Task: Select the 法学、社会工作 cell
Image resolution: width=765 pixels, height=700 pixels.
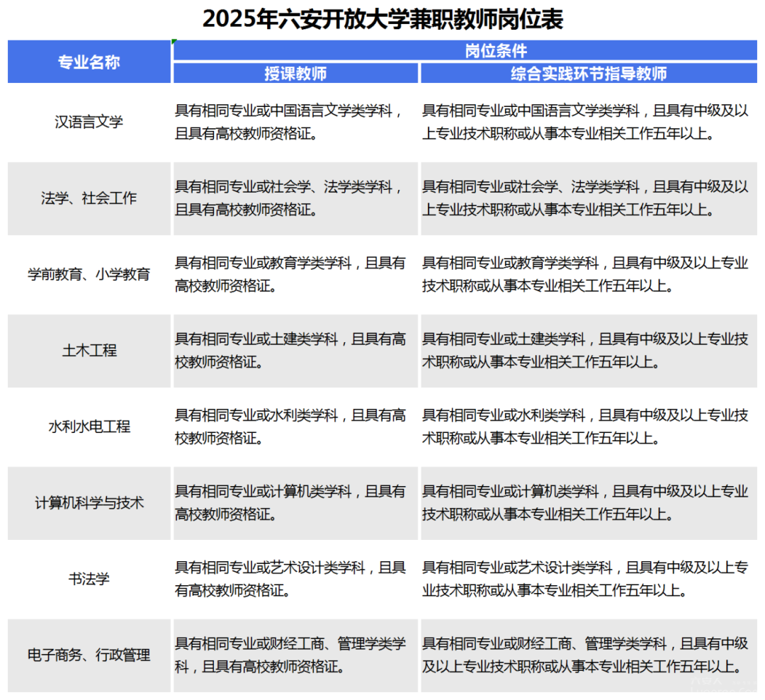Action: pos(89,198)
